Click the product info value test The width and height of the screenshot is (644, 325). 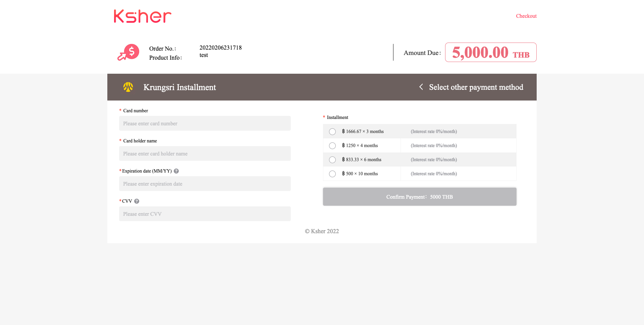pos(204,55)
